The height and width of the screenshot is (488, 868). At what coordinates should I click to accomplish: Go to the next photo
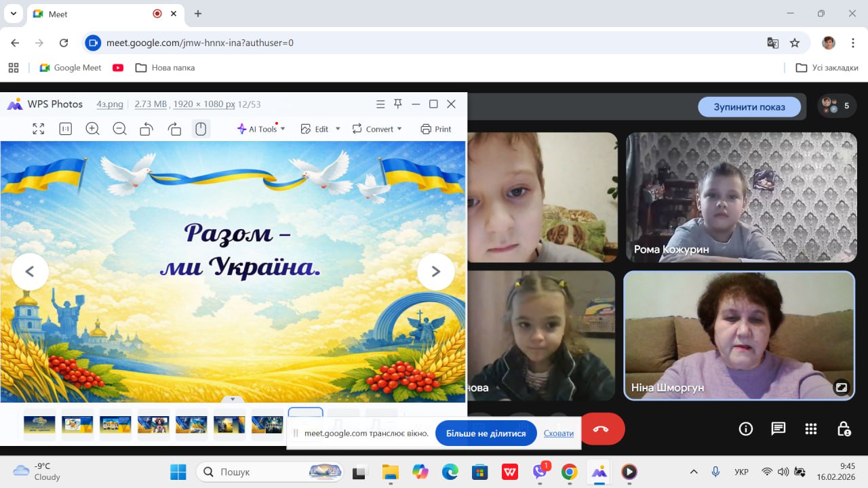(435, 271)
